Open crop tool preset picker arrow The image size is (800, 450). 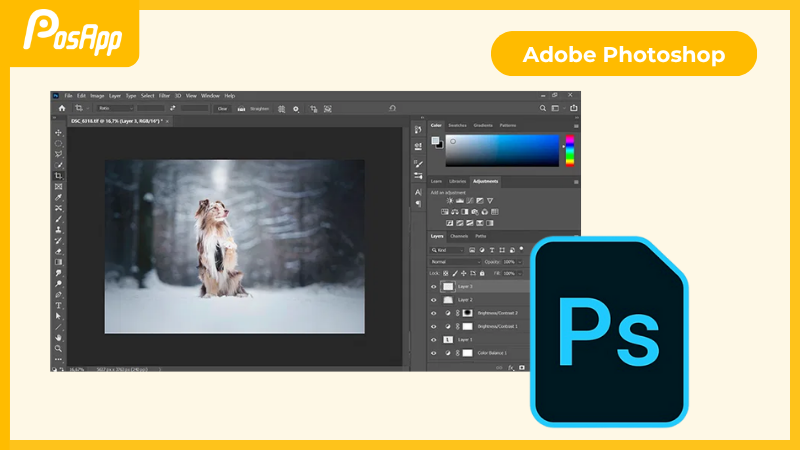(x=88, y=109)
